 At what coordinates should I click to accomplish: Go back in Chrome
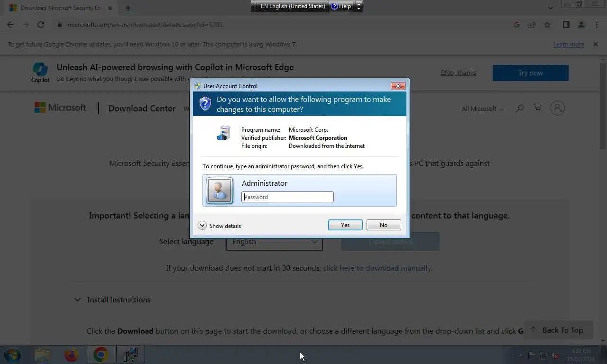click(x=10, y=25)
